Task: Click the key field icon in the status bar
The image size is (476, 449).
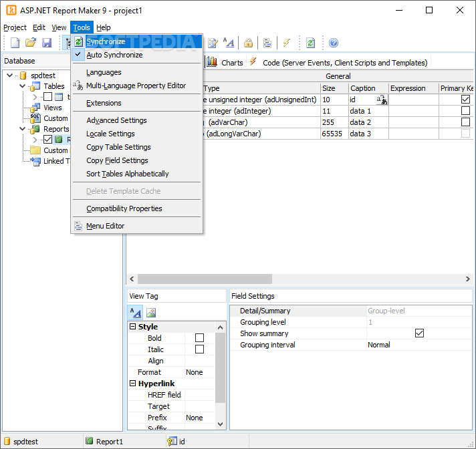Action: (x=172, y=442)
